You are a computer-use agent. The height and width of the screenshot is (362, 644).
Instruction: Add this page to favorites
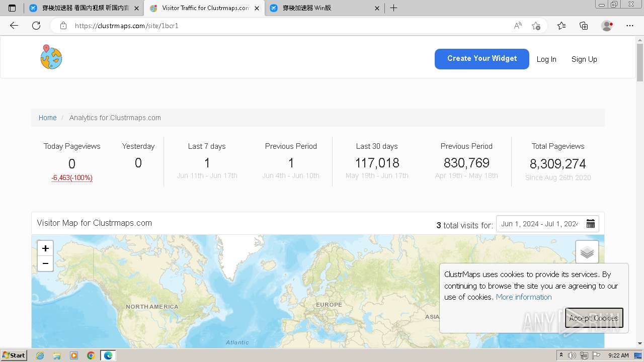point(536,26)
